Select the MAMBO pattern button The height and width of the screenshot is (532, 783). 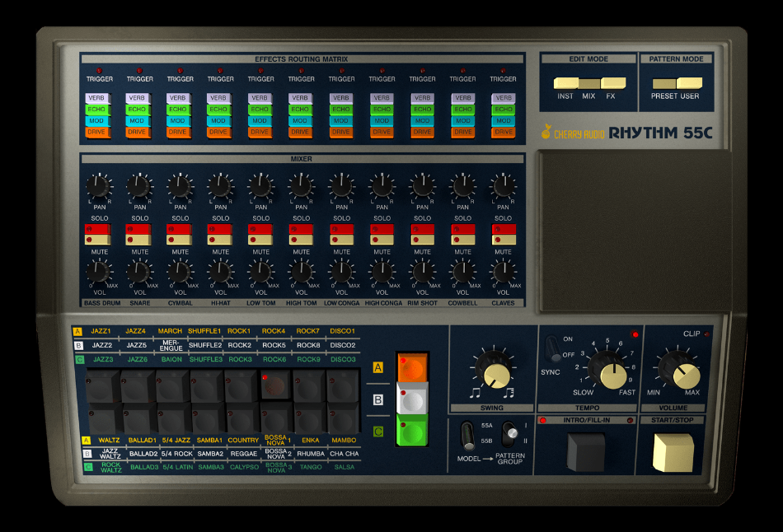pos(344,418)
